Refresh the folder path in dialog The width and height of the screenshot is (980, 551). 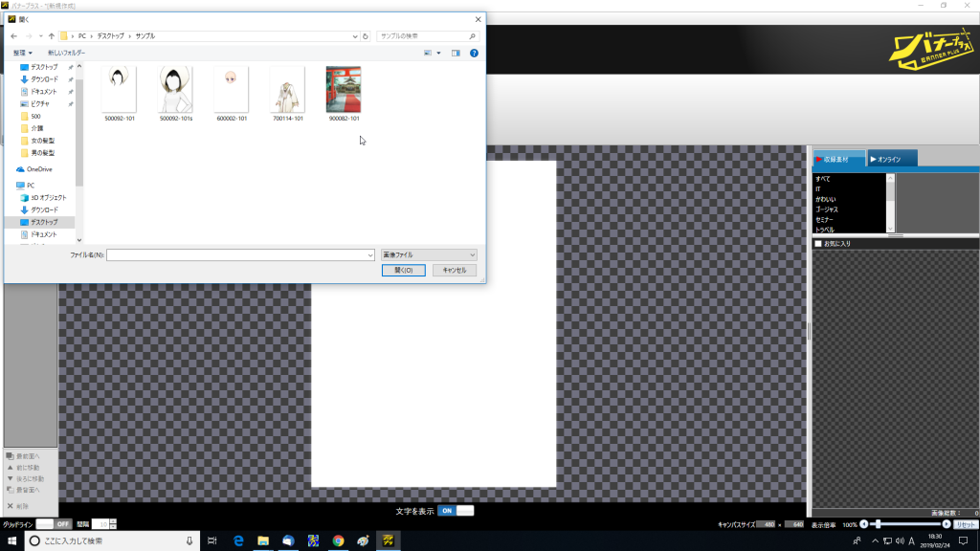coord(366,36)
